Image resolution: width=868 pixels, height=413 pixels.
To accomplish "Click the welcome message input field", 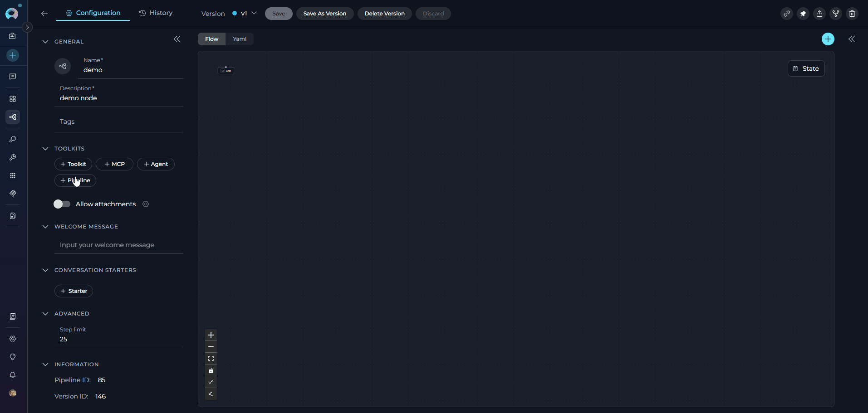I will pos(119,245).
